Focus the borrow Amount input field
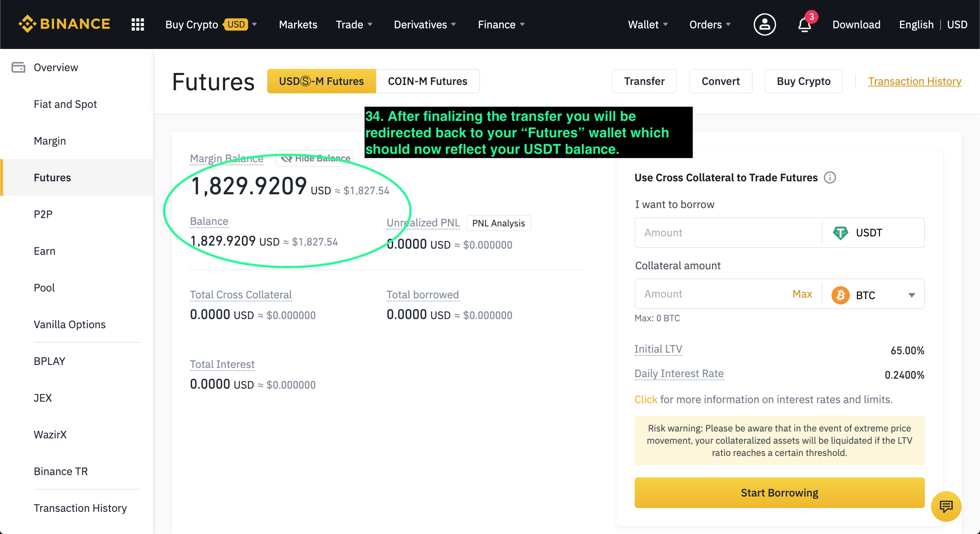This screenshot has width=980, height=534. click(x=728, y=233)
